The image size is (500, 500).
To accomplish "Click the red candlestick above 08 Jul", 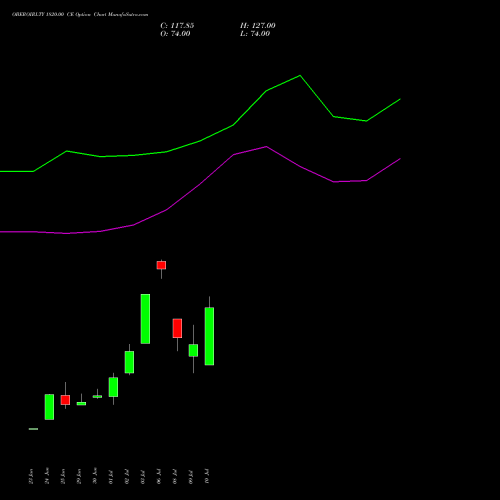I will (x=177, y=328).
